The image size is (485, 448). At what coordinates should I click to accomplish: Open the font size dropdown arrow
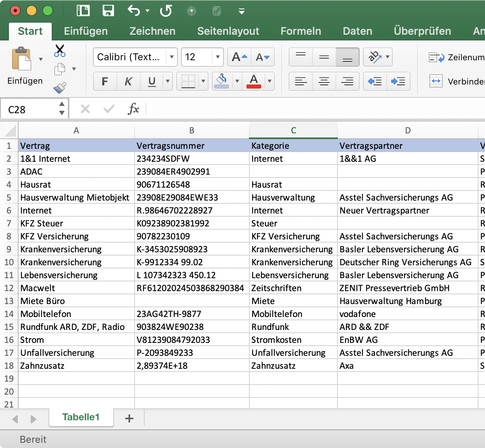(x=218, y=57)
